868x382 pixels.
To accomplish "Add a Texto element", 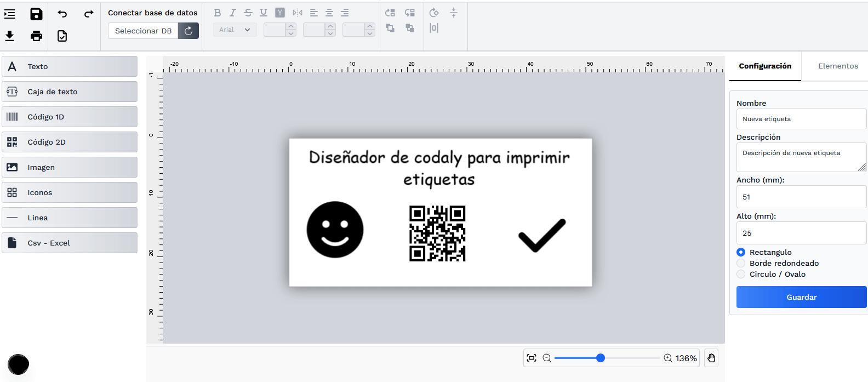I will (x=70, y=66).
